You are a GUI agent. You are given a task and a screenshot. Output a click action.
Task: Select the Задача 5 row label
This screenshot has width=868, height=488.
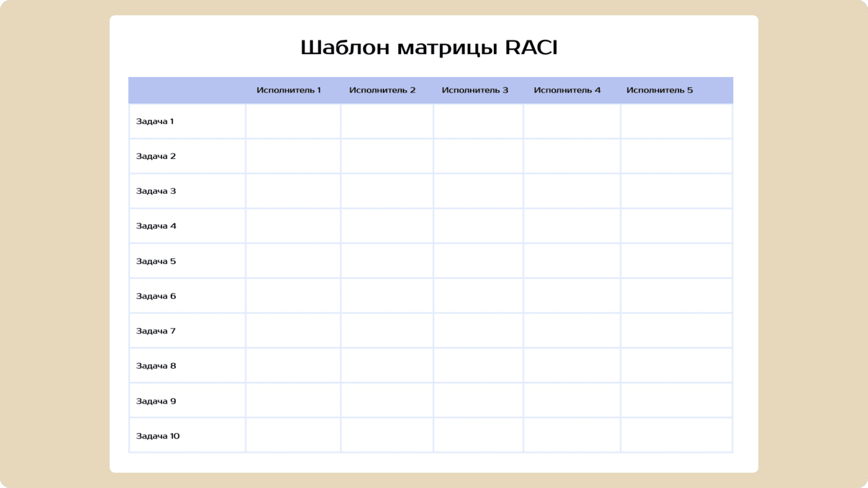click(x=156, y=262)
